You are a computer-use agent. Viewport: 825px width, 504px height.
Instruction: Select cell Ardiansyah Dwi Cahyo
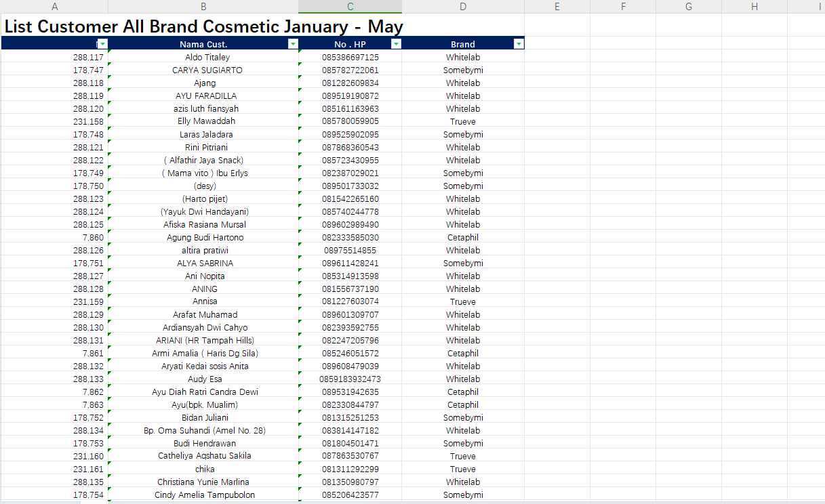click(x=203, y=328)
